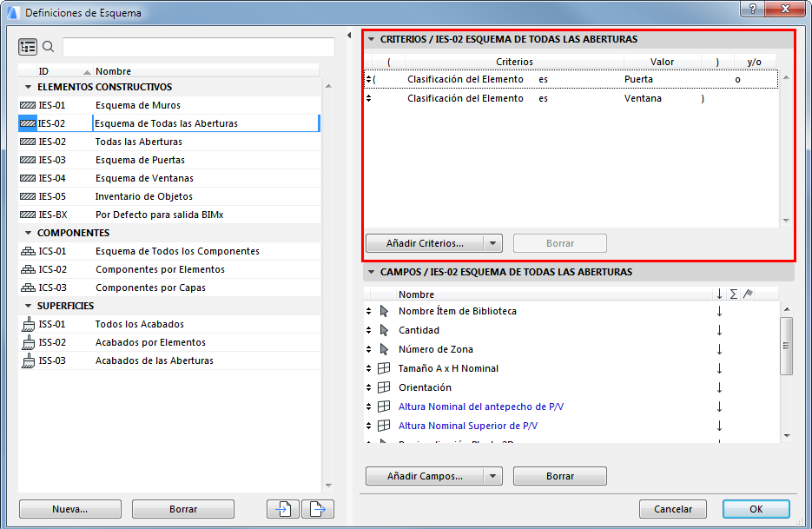Open the Añadir Criterios dropdown arrow
The height and width of the screenshot is (529, 812).
pyautogui.click(x=493, y=243)
